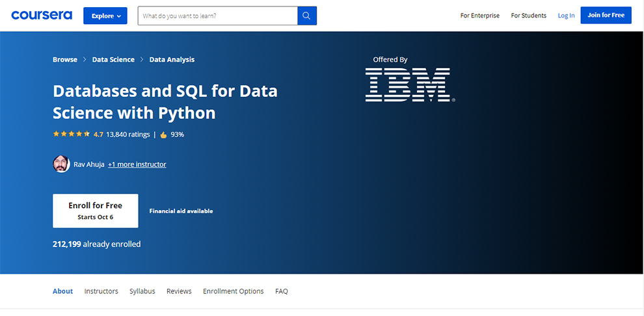Go to Data Science in the breadcrumb
The image size is (644, 316).
tap(113, 60)
